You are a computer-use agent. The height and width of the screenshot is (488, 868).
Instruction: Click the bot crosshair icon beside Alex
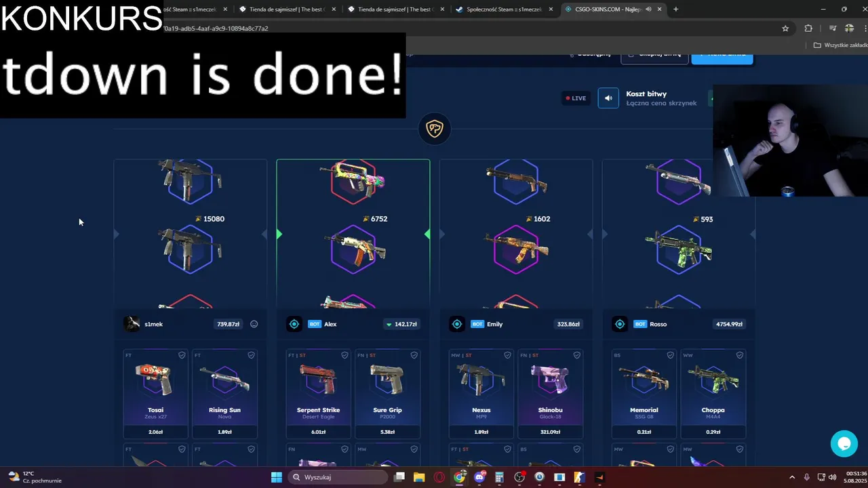click(x=294, y=324)
